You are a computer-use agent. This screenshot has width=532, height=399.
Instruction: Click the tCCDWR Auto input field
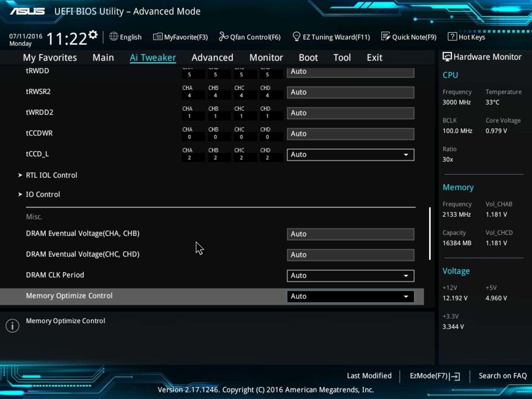point(350,134)
